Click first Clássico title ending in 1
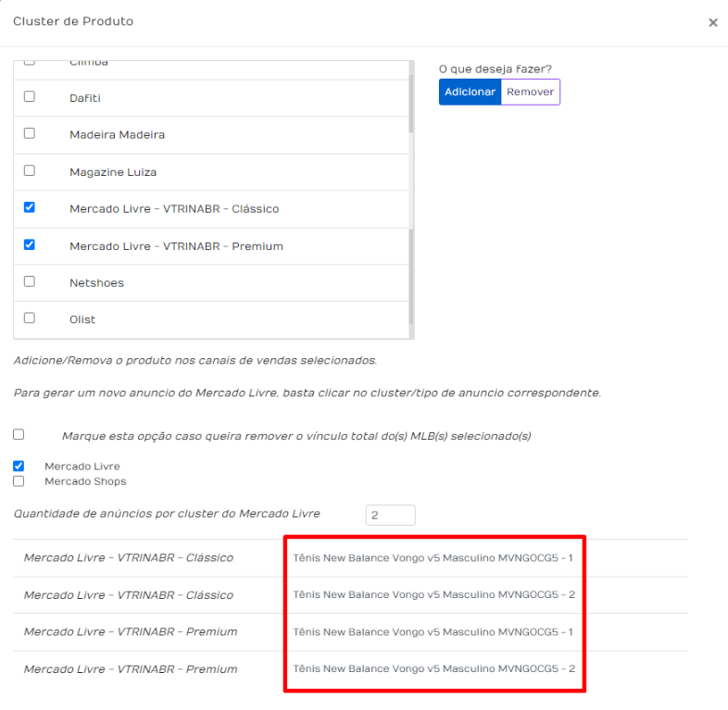728x710 pixels. (x=433, y=558)
